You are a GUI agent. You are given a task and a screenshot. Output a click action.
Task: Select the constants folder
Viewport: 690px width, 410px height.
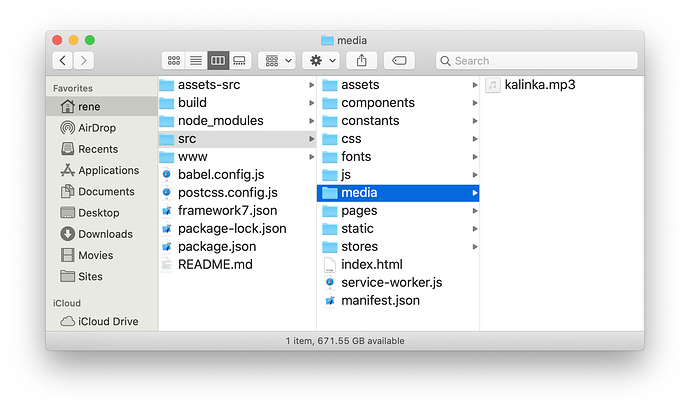tap(398, 121)
